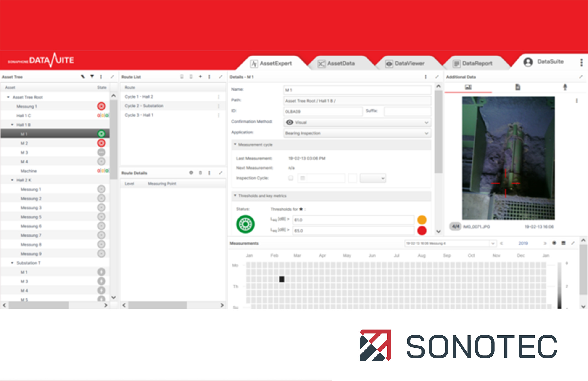Open the Asset Tree filter icon
Viewport: 588px width, 381px height.
pyautogui.click(x=92, y=77)
